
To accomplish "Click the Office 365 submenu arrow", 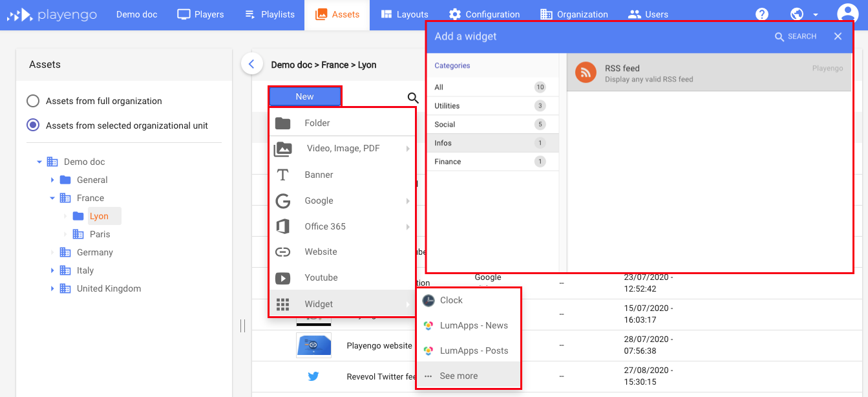I will (x=408, y=227).
